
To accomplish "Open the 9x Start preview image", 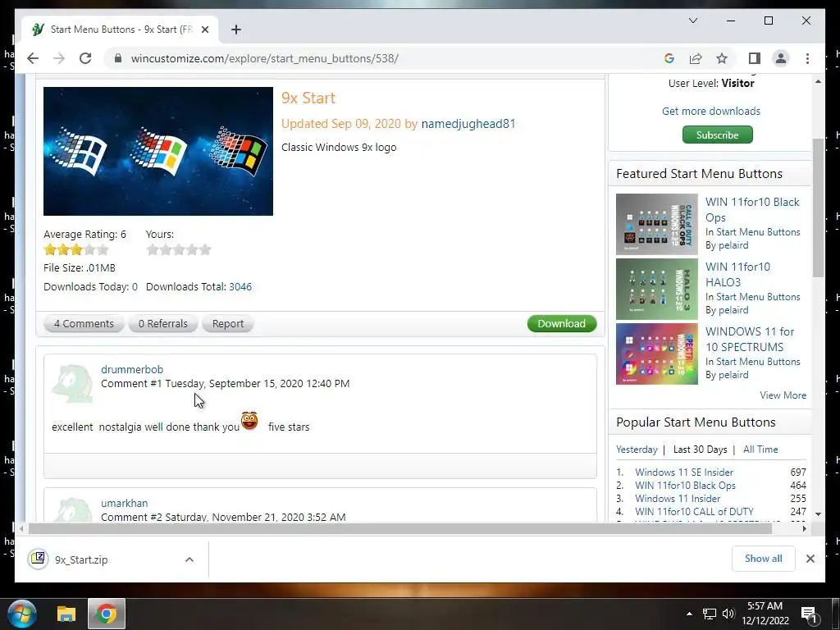I will 158,151.
